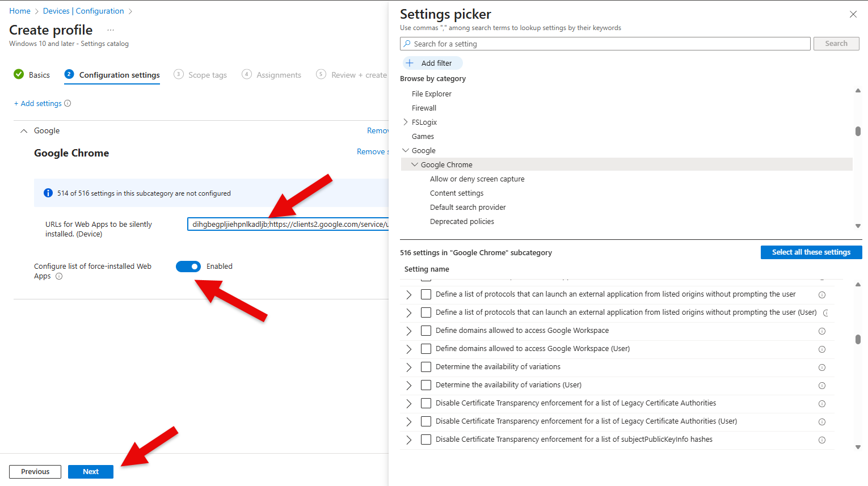This screenshot has width=868, height=486.
Task: Open the Devices | Configuration breadcrumb
Action: 83,11
